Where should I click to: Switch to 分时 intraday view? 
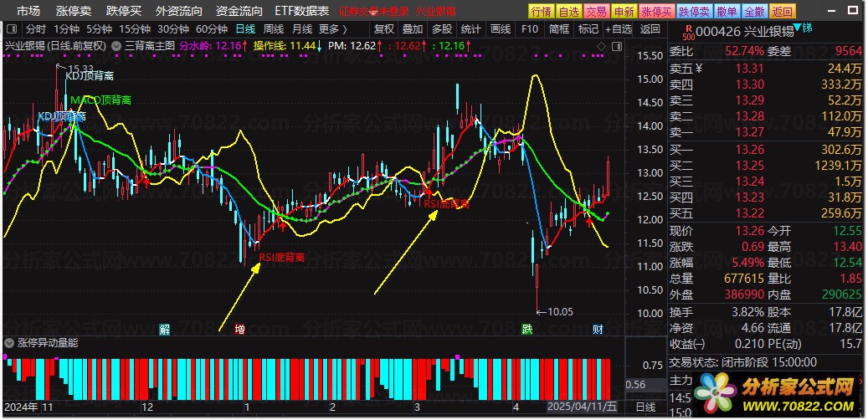point(36,29)
